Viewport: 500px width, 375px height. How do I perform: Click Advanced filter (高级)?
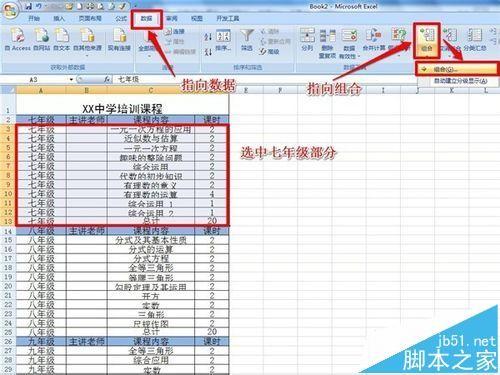pos(269,52)
